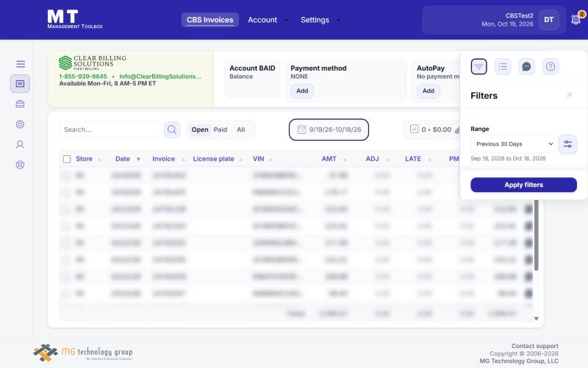Sort by the VIN column
This screenshot has width=588, height=368.
point(259,159)
